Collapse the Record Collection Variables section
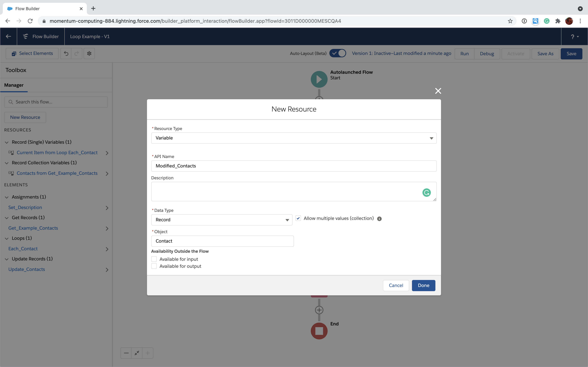 point(6,163)
